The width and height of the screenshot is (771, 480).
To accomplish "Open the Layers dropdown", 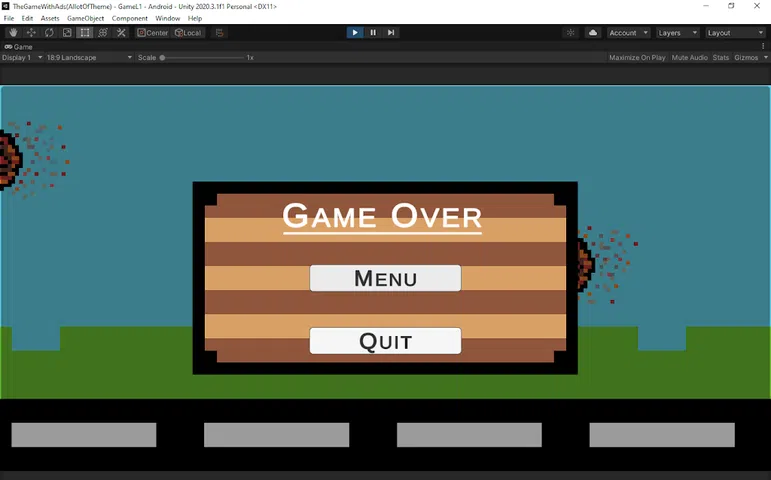I will [x=677, y=33].
